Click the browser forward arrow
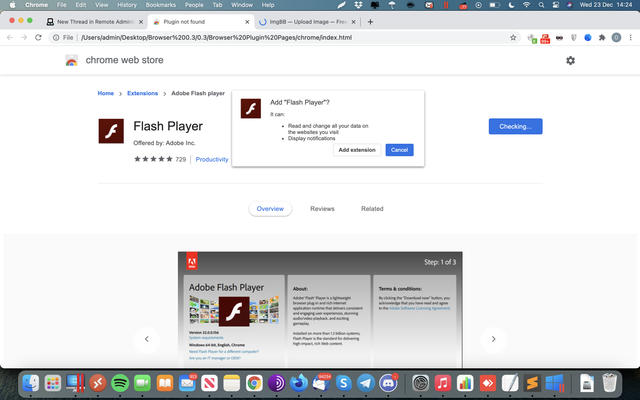640x400 pixels. [x=24, y=38]
